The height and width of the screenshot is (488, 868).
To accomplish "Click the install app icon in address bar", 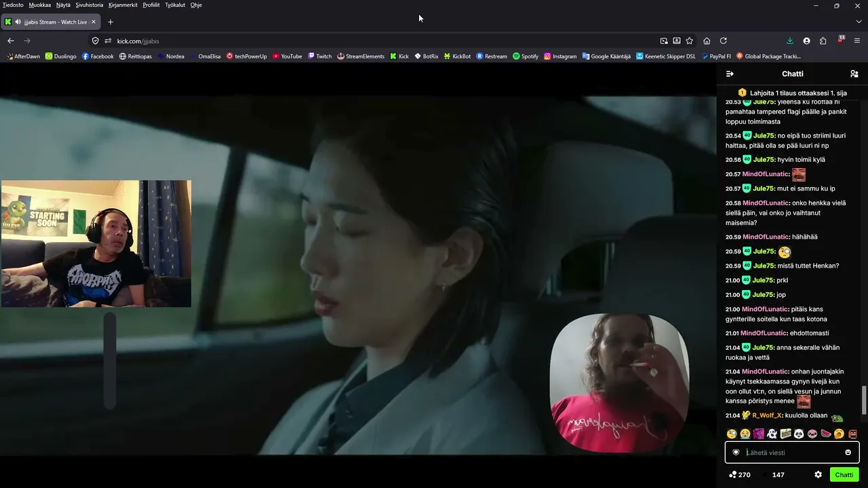I will point(677,41).
